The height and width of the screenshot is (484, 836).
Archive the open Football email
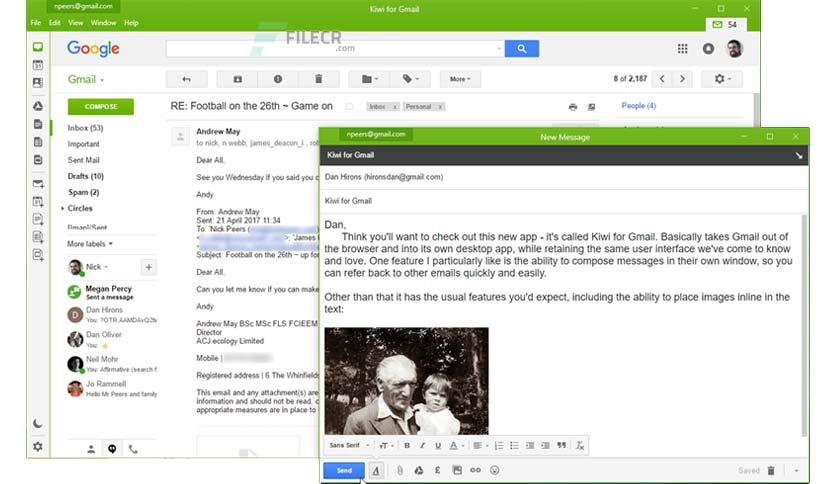[237, 79]
